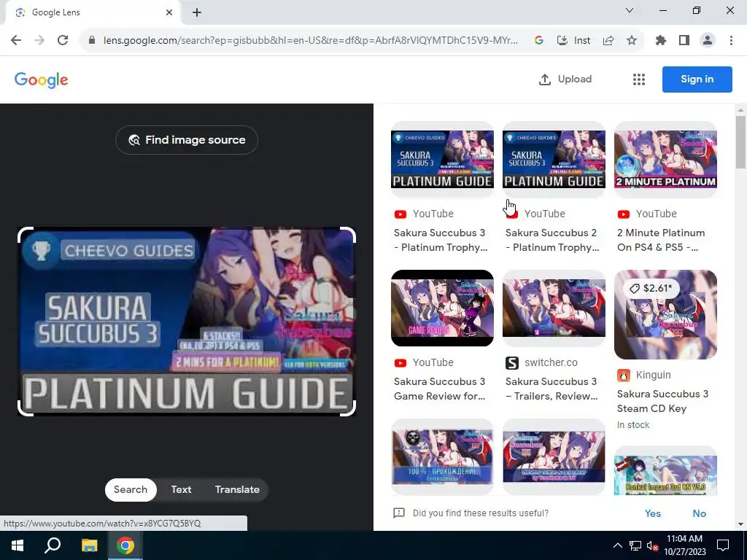Click the scrollbar down arrow

click(x=740, y=524)
